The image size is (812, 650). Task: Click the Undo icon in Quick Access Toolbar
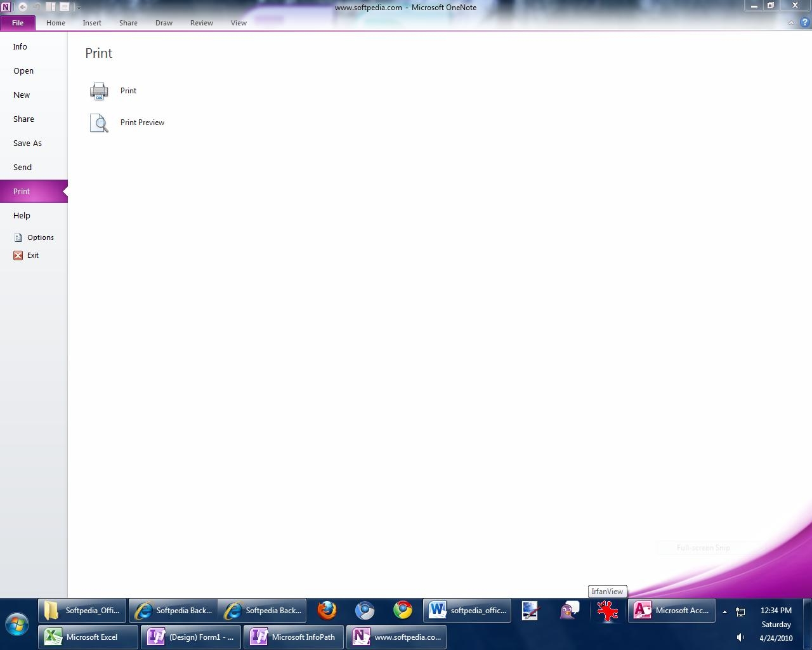(37, 7)
